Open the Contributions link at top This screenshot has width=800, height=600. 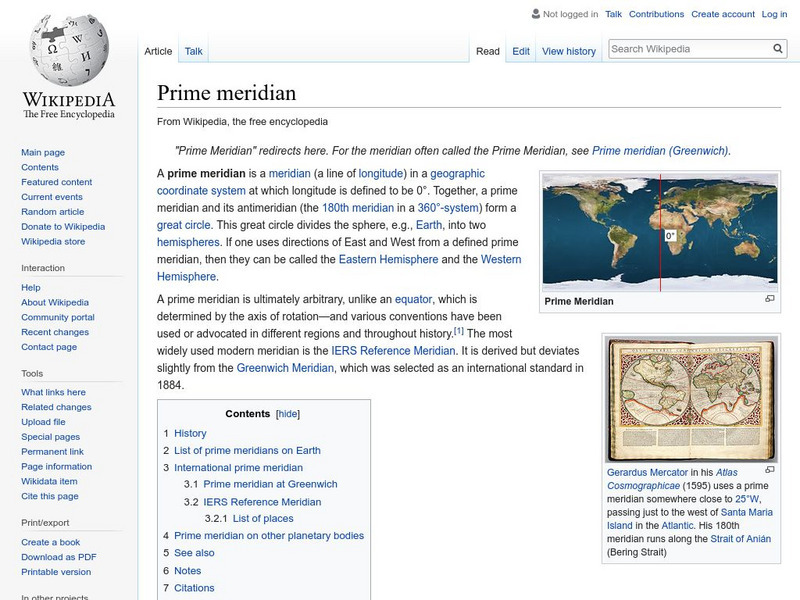point(656,14)
